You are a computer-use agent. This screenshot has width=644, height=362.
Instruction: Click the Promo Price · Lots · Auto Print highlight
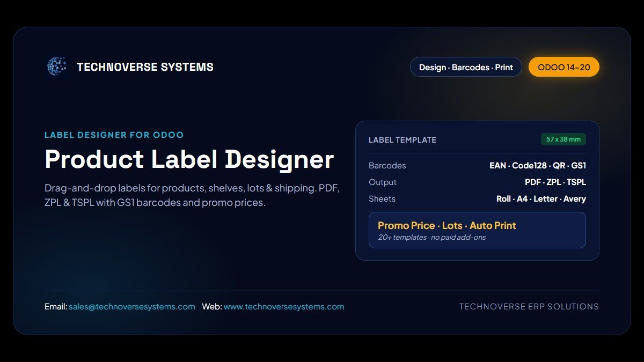(x=447, y=226)
